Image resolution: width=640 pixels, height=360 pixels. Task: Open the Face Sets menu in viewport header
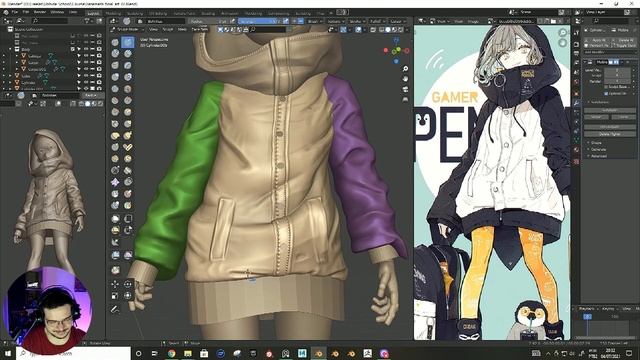[x=200, y=29]
